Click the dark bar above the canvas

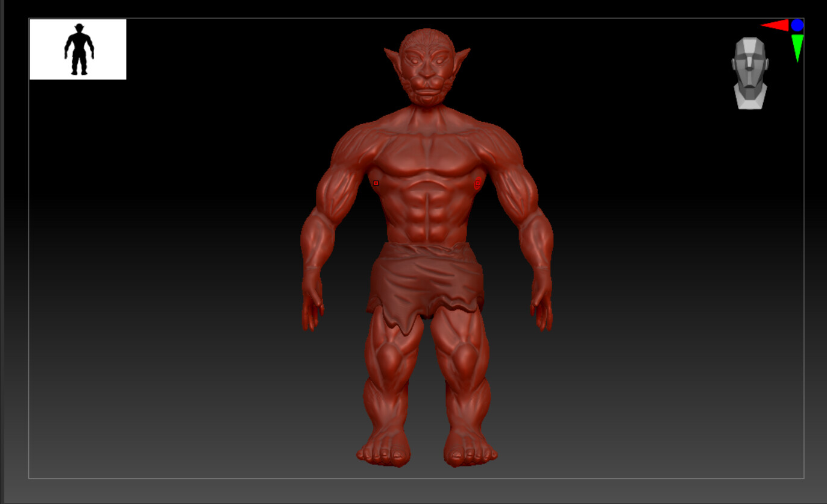413,7
